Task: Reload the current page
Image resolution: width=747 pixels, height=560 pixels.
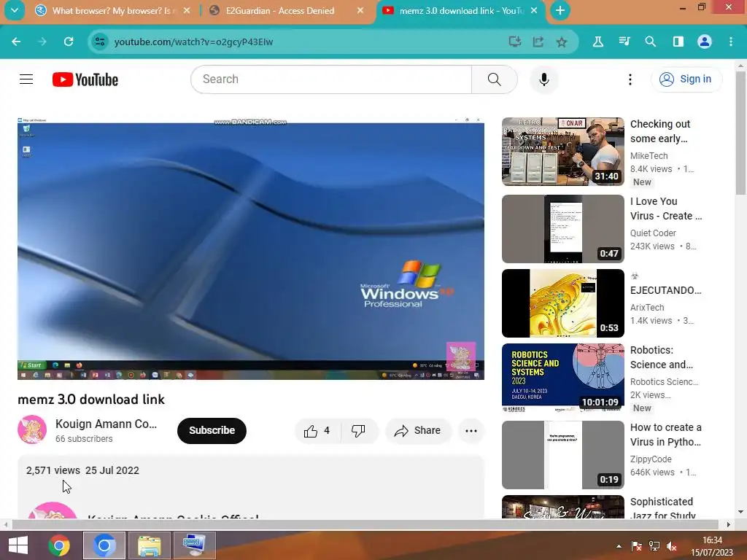Action: [x=69, y=42]
